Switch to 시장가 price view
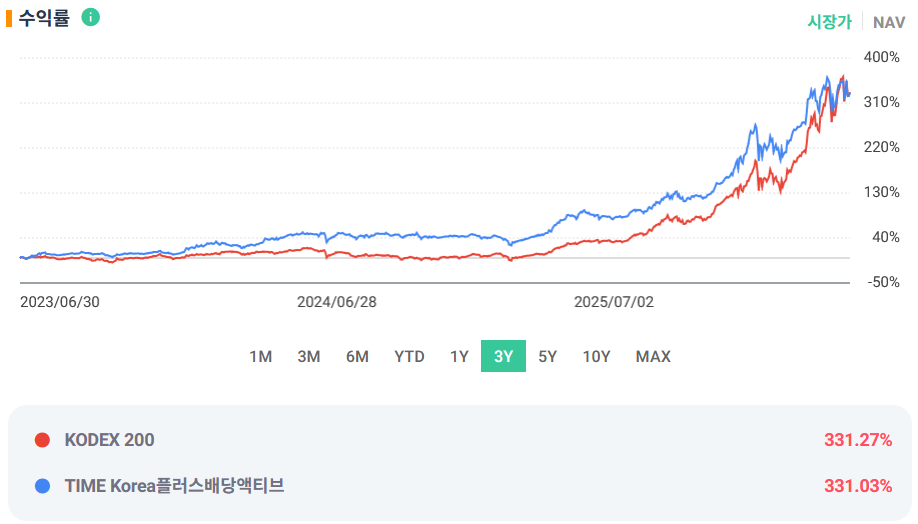Screen dimensions: 918x524 829,22
